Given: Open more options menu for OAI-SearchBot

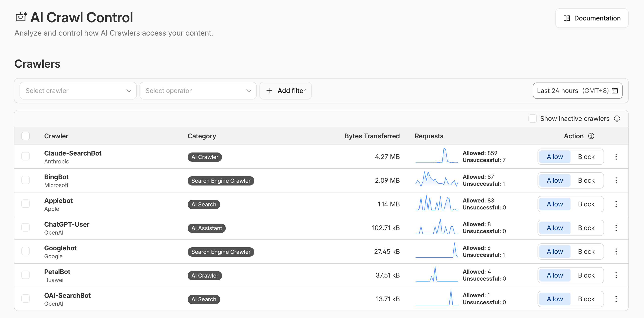Looking at the screenshot, I should point(616,299).
